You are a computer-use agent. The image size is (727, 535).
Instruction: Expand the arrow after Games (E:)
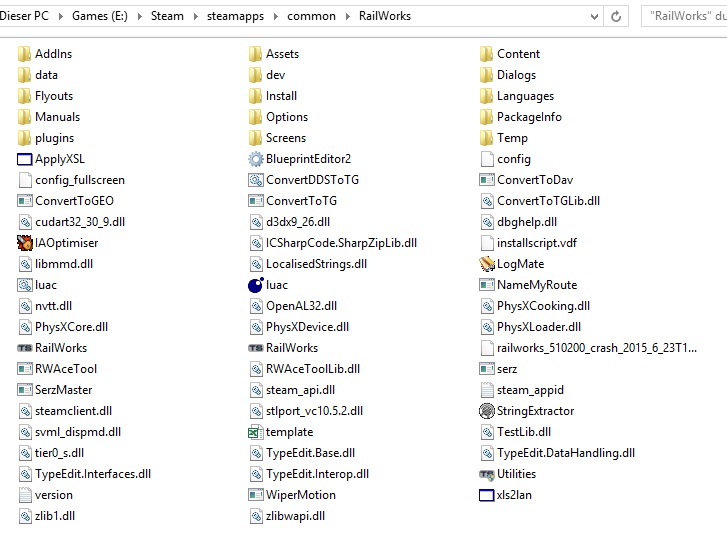pyautogui.click(x=140, y=16)
